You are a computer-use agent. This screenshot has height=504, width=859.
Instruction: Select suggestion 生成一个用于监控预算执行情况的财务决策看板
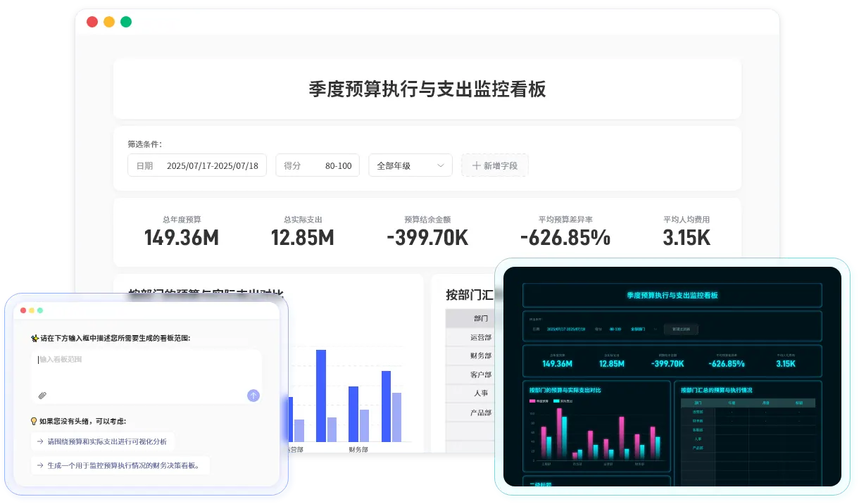click(120, 465)
